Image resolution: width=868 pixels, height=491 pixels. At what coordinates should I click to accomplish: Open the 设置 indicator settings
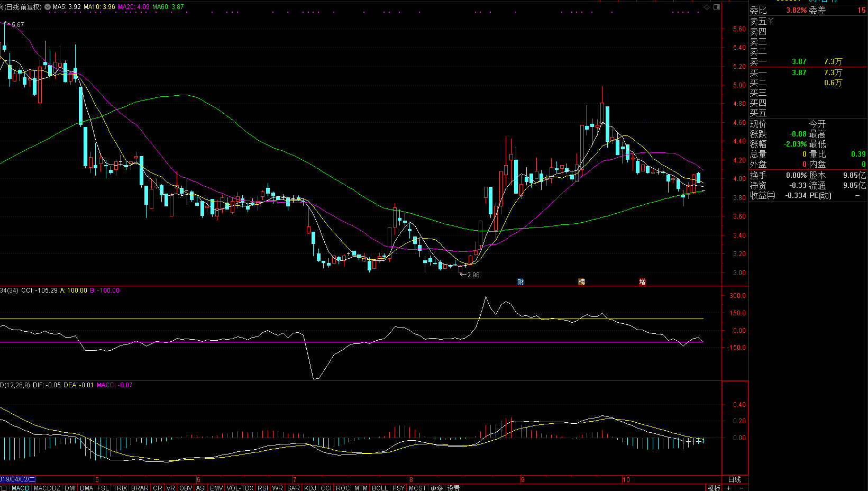[x=454, y=488]
